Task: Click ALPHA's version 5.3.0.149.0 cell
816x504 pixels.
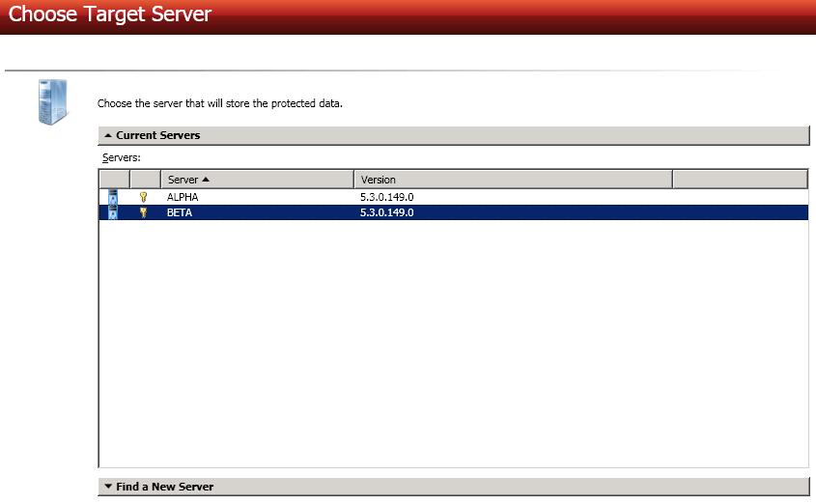Action: [386, 197]
